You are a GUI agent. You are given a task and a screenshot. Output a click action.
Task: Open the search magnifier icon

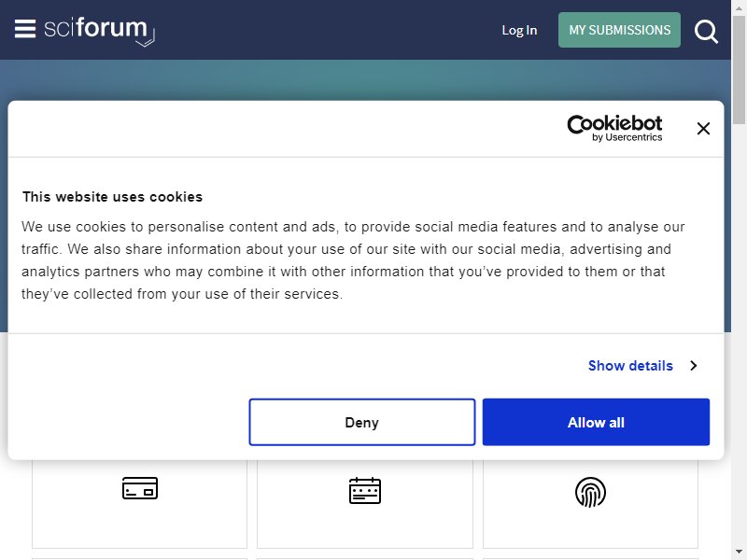coord(706,32)
